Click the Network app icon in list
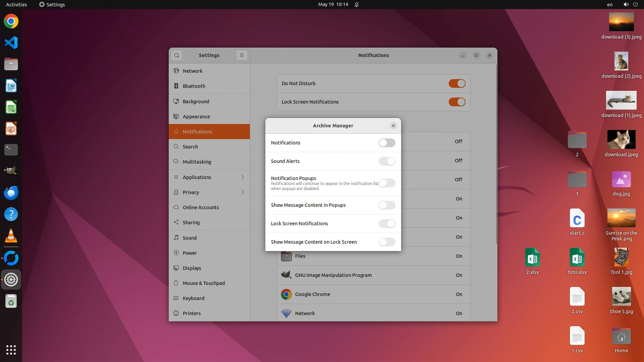644x362 pixels. [x=286, y=313]
